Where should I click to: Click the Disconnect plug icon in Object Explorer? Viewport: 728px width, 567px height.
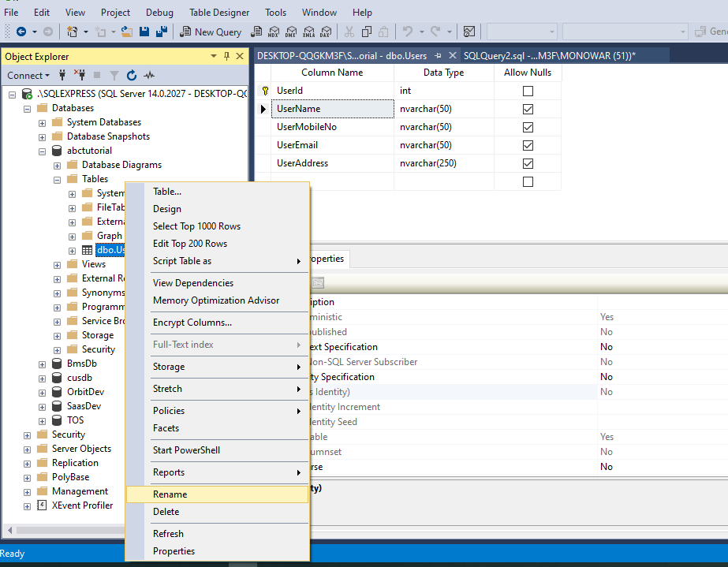tap(79, 76)
